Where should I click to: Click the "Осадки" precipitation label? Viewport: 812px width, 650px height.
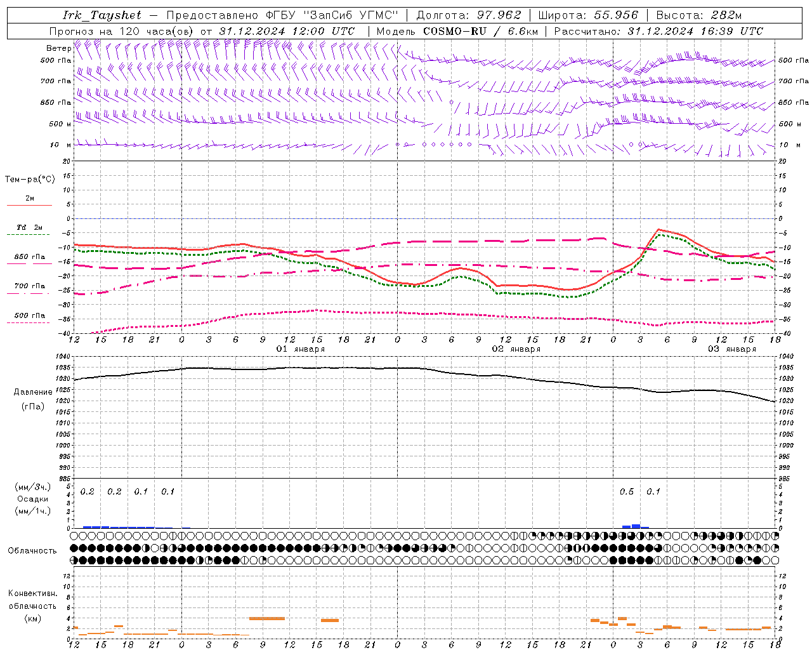click(x=32, y=499)
